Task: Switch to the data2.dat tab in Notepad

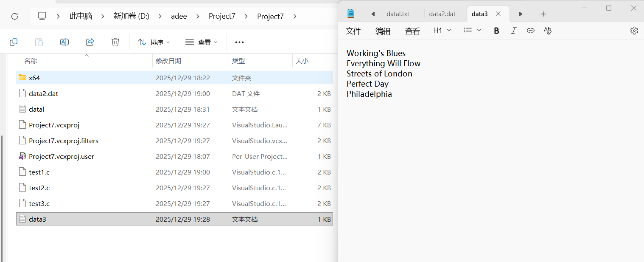Action: 442,14
